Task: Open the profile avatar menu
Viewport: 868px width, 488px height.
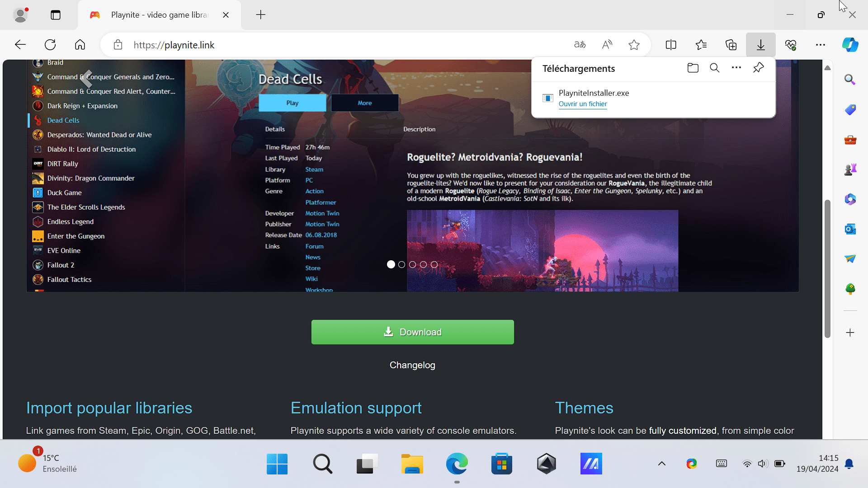Action: tap(20, 15)
